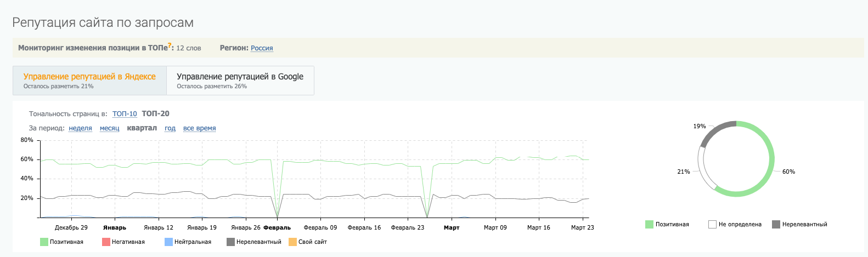Screen dimensions: 868x257
Task: Click the orange Свой сайт legend swatch
Action: click(293, 242)
